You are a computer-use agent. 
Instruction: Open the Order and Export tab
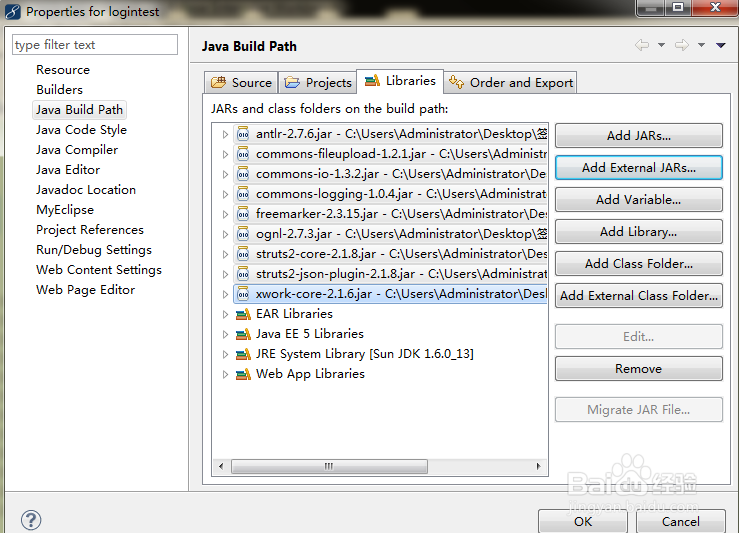[510, 82]
